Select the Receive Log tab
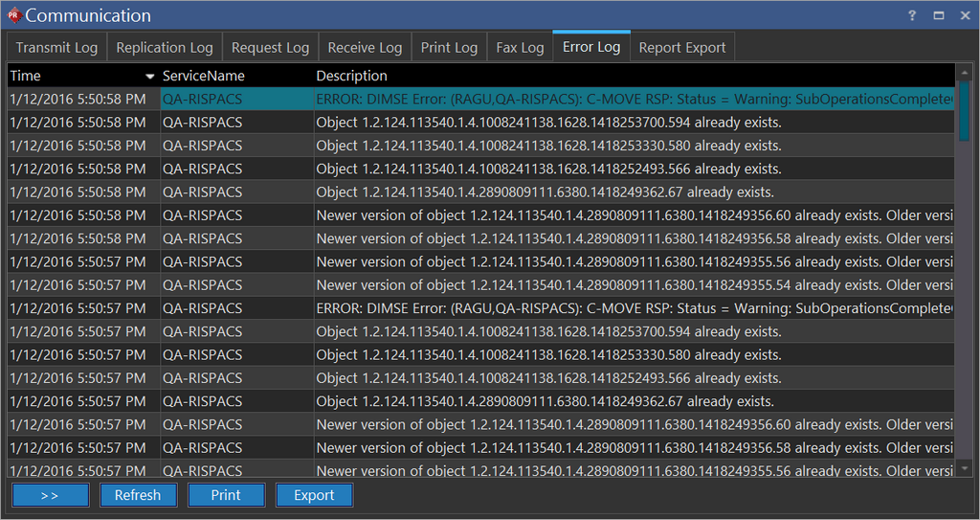Viewport: 980px width, 520px height. 365,47
